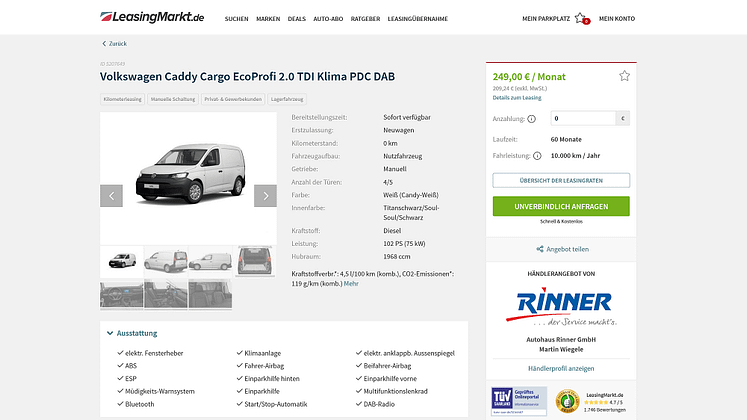Screen dimensions: 747x420
Task: Click the Anzahlung amount input field
Action: (x=584, y=118)
